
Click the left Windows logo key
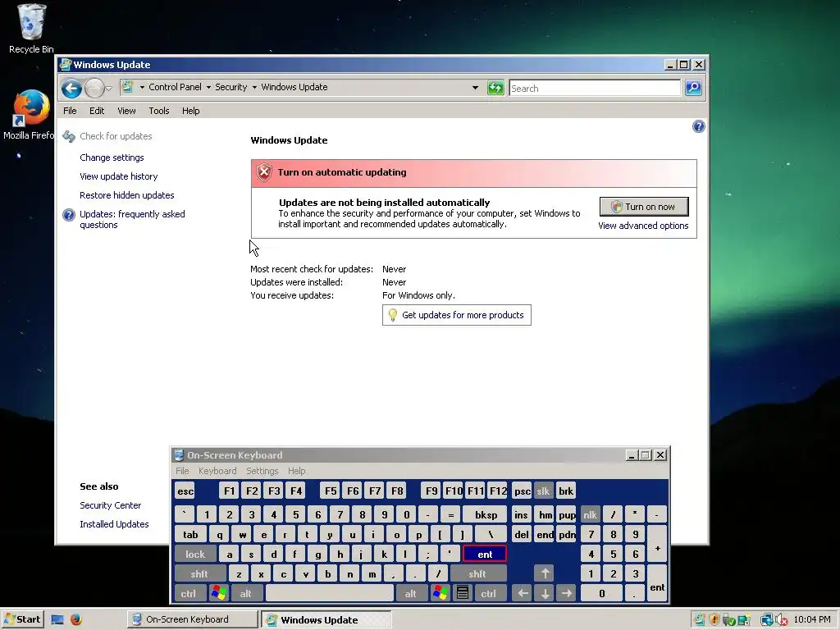pos(218,594)
